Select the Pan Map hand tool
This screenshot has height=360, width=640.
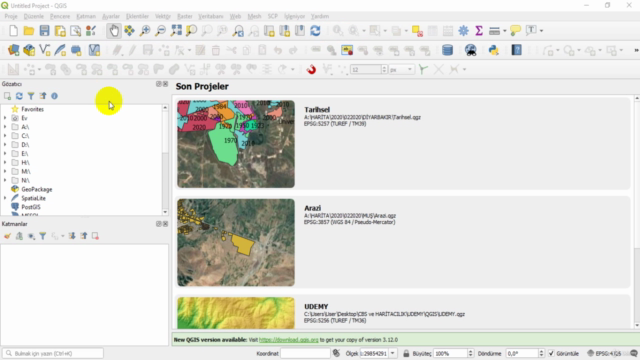coord(114,31)
